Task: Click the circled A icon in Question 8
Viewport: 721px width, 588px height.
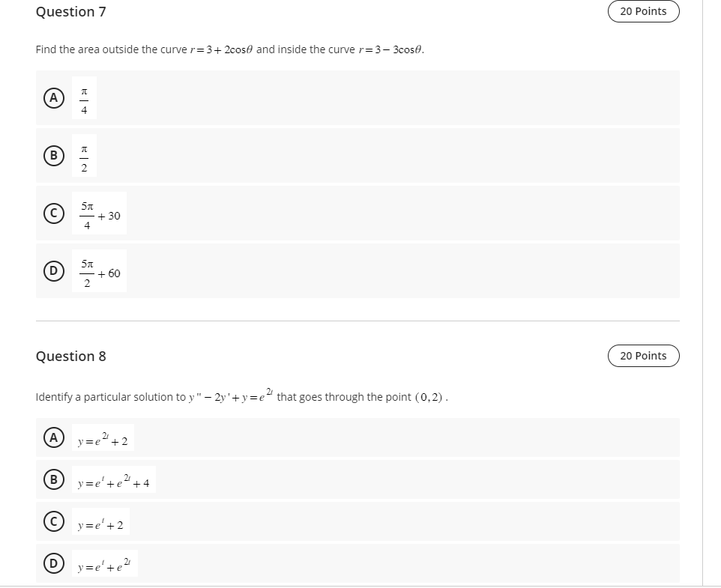Action: coord(52,437)
